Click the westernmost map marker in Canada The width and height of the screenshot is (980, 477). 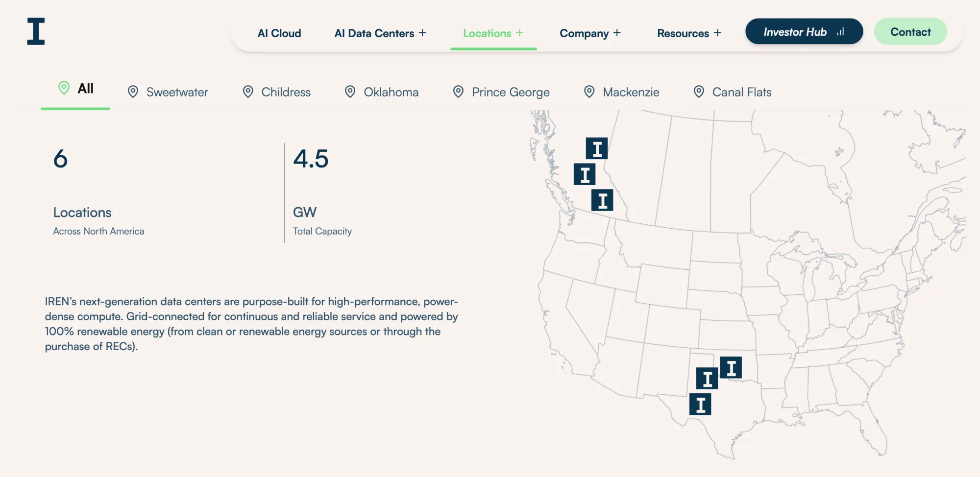click(x=585, y=174)
